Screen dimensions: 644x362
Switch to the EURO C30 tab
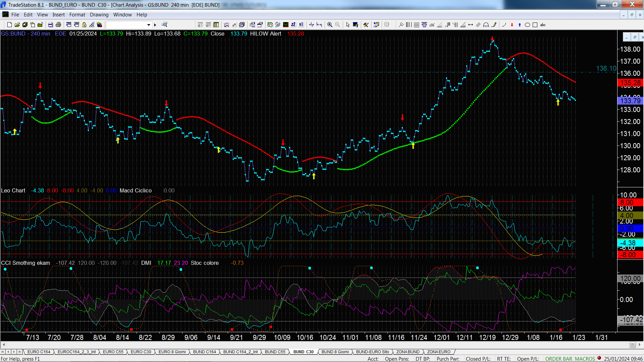(141, 352)
